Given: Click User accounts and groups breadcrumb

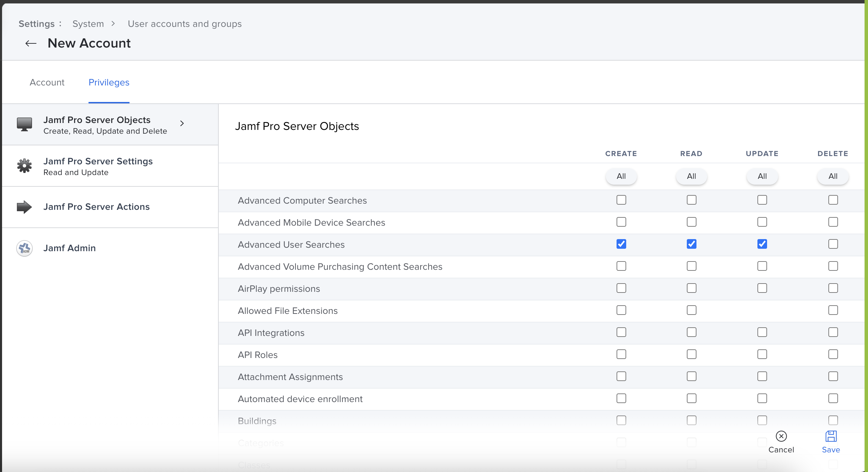Looking at the screenshot, I should click(185, 24).
